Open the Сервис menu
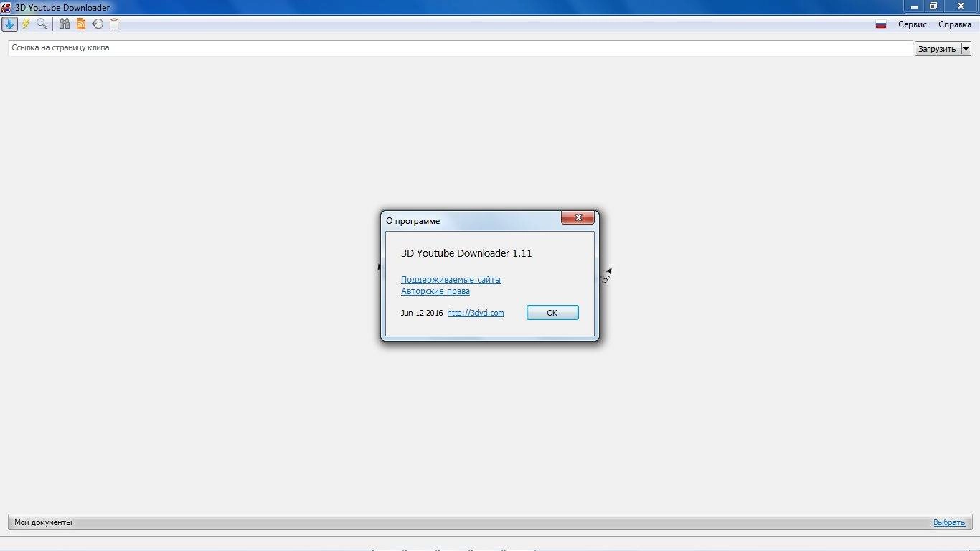 point(913,24)
